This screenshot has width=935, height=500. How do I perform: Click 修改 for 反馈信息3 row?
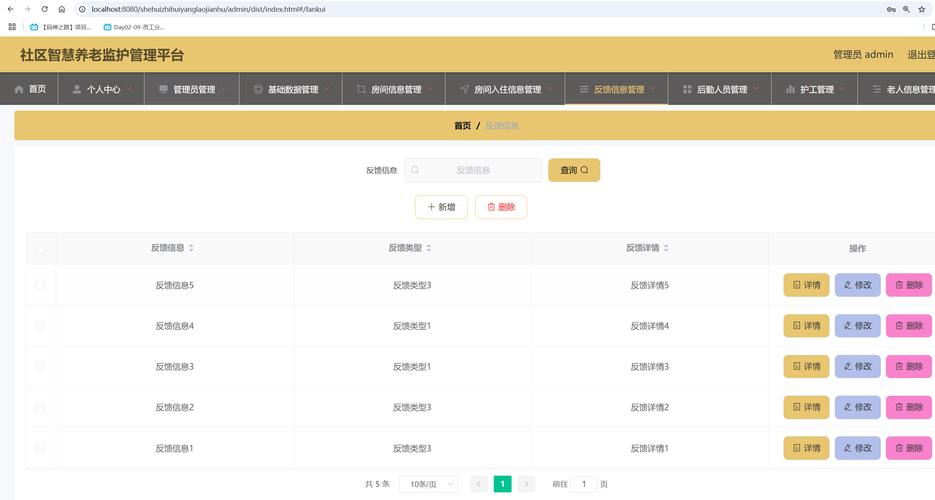pos(857,367)
